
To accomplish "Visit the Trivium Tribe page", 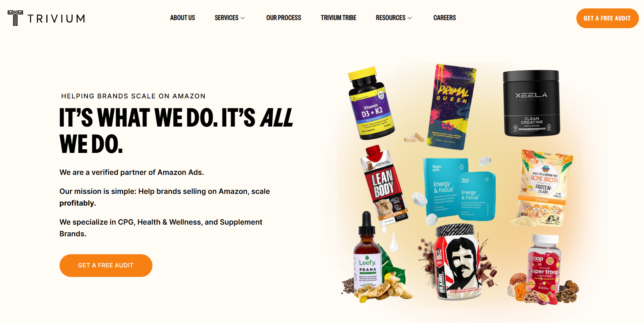I will pos(338,18).
